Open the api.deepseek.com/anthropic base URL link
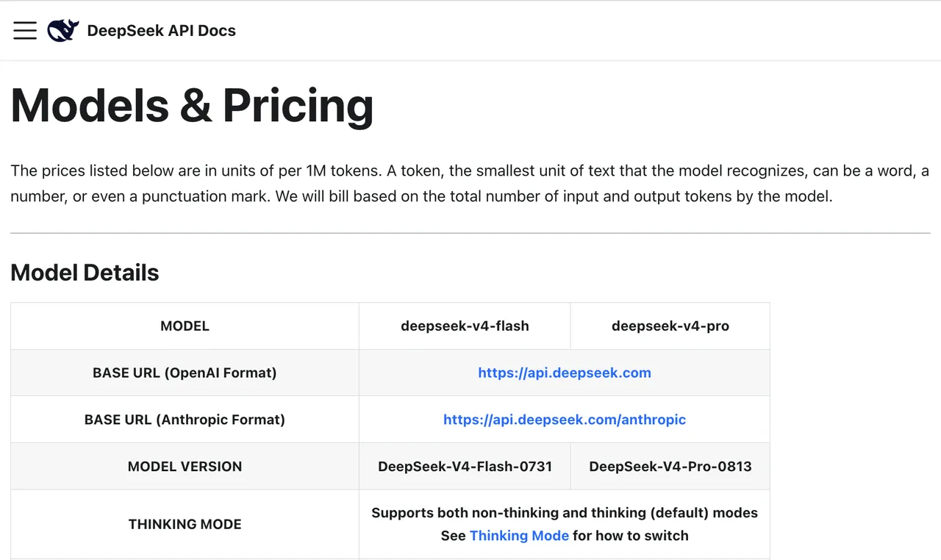 (565, 420)
